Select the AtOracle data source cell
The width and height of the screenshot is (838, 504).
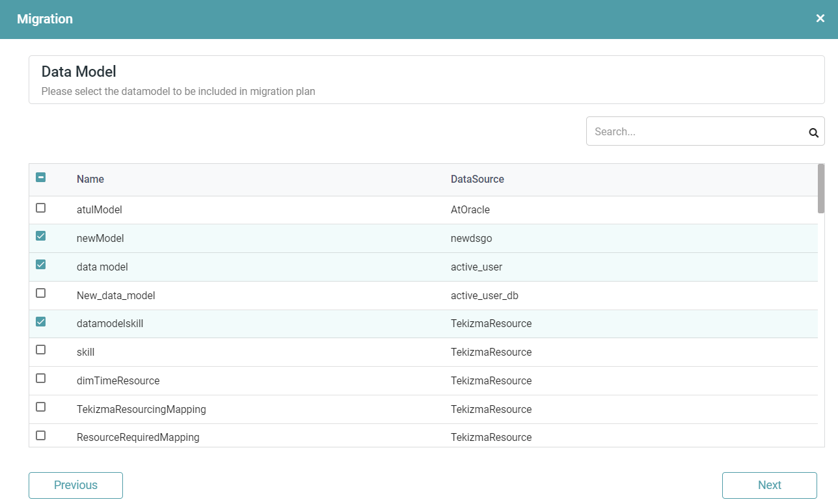pos(470,210)
